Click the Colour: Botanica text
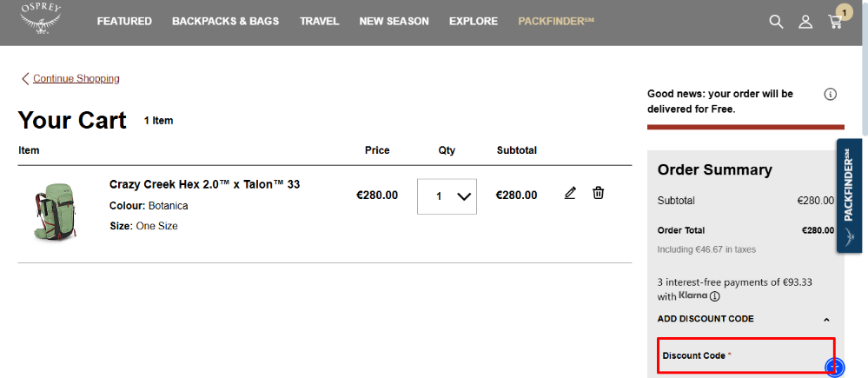 point(149,206)
